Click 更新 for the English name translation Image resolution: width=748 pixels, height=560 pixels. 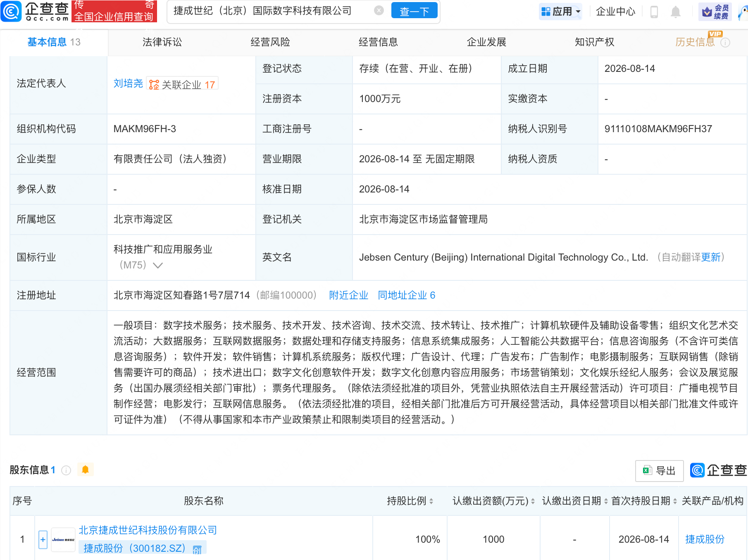pyautogui.click(x=711, y=257)
